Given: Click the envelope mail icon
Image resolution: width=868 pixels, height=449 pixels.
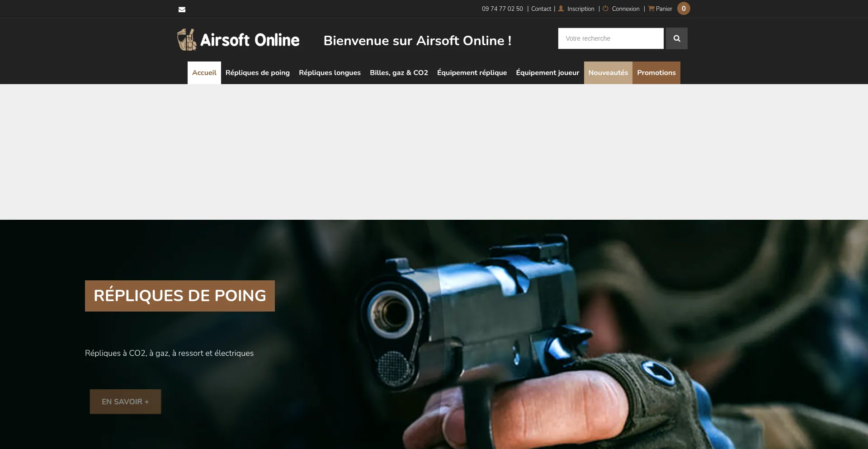Looking at the screenshot, I should click(x=182, y=9).
